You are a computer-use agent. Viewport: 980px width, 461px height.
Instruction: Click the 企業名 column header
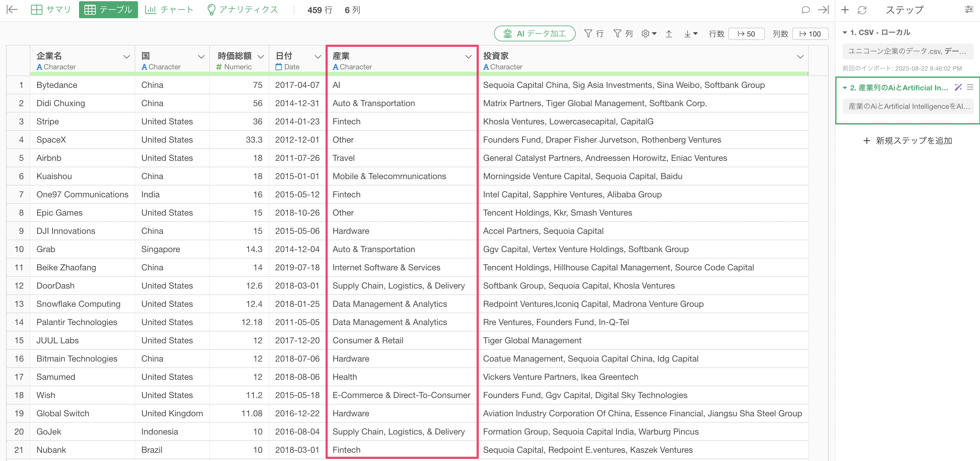pos(83,61)
